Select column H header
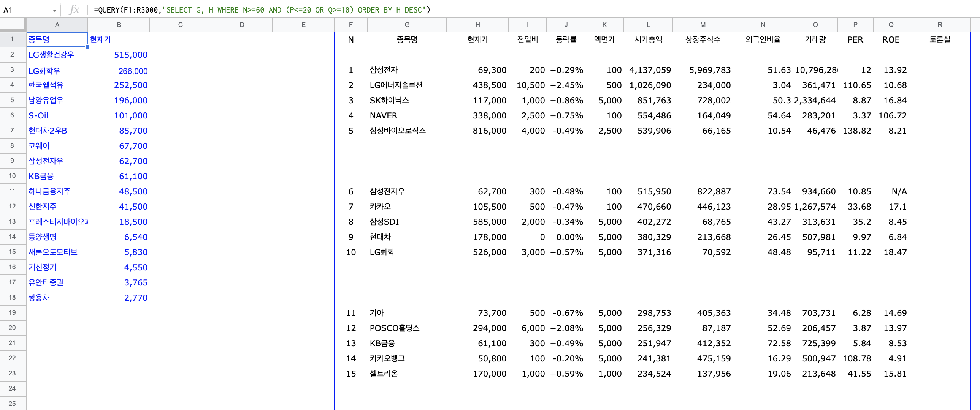 (477, 25)
